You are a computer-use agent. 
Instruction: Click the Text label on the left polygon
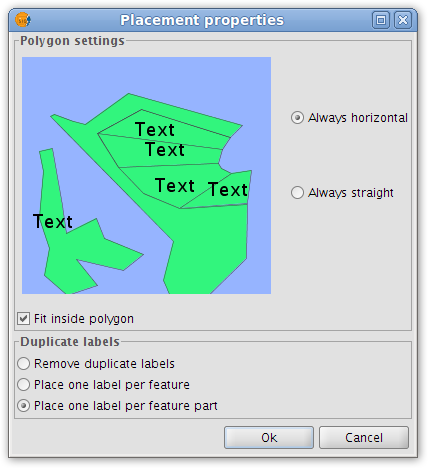tap(53, 222)
